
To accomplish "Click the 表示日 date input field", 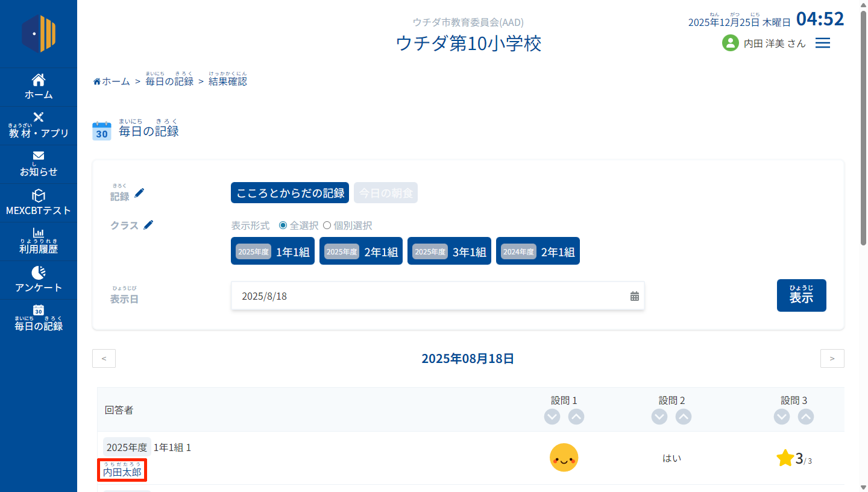I will [428, 296].
